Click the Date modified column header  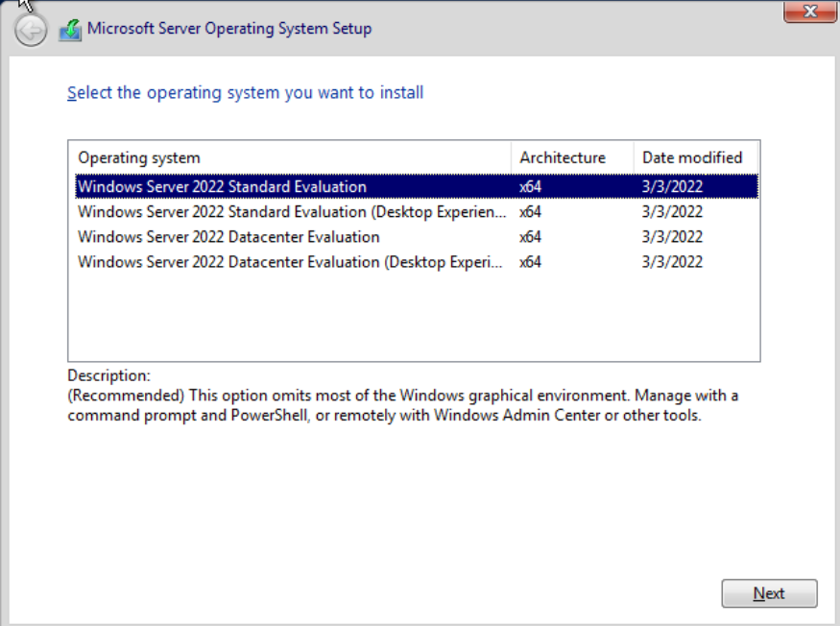click(x=692, y=157)
